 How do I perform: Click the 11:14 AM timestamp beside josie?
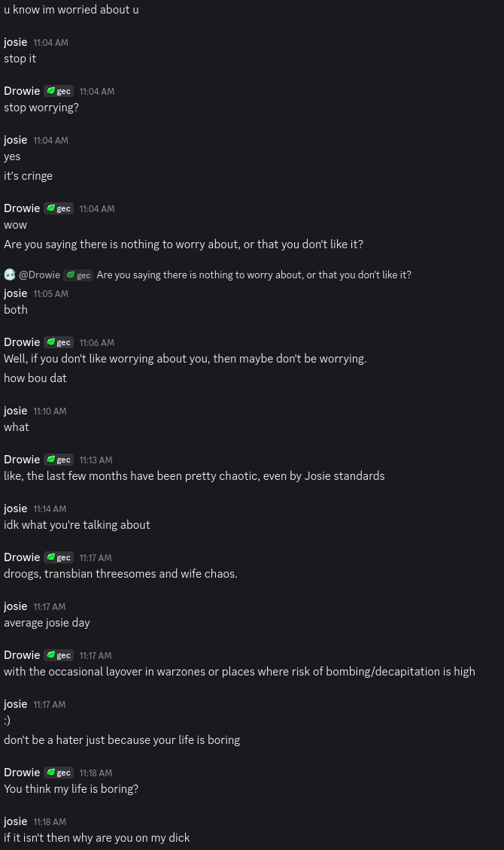[x=50, y=509]
